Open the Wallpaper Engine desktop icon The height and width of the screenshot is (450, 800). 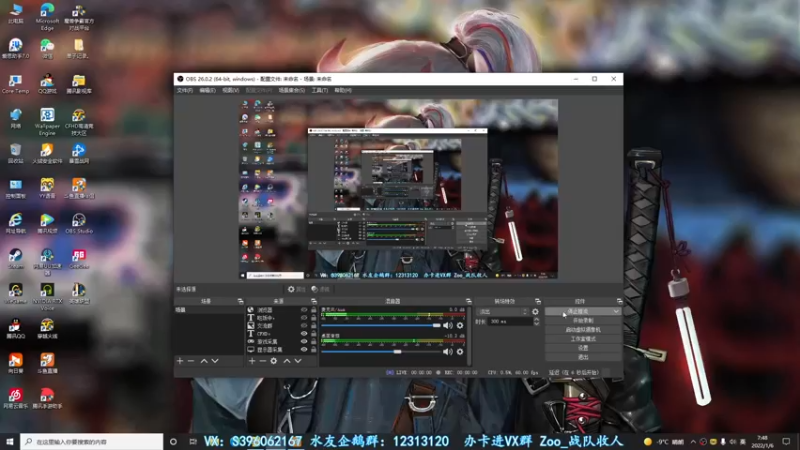(x=47, y=121)
